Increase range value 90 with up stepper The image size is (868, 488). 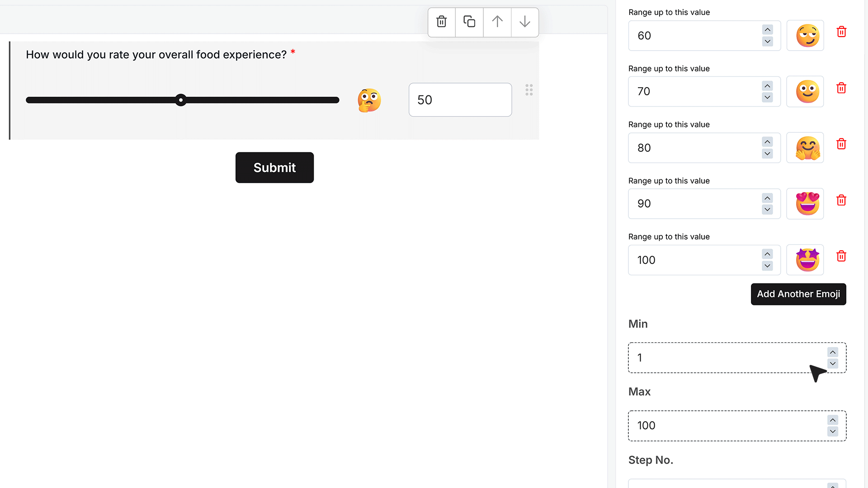point(767,198)
